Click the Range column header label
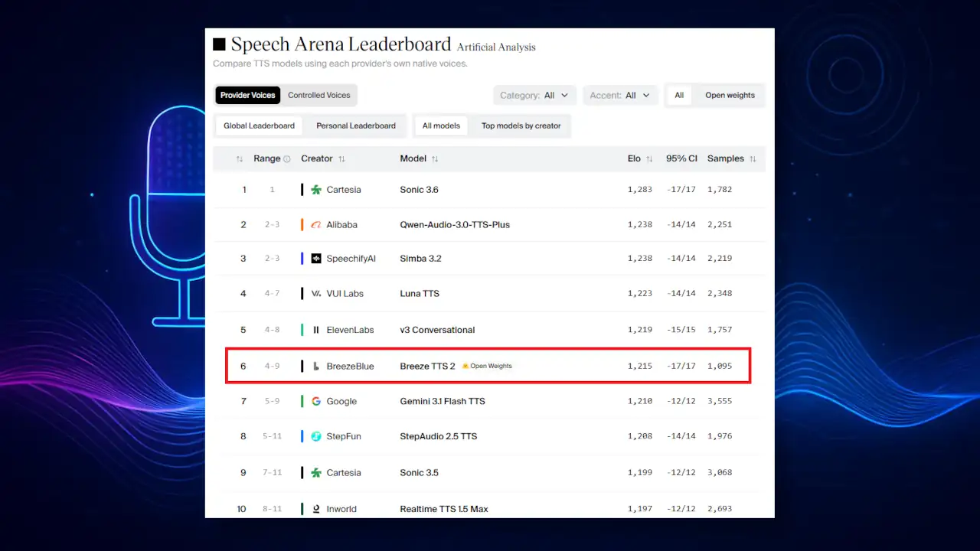This screenshot has height=551, width=980. [x=267, y=159]
